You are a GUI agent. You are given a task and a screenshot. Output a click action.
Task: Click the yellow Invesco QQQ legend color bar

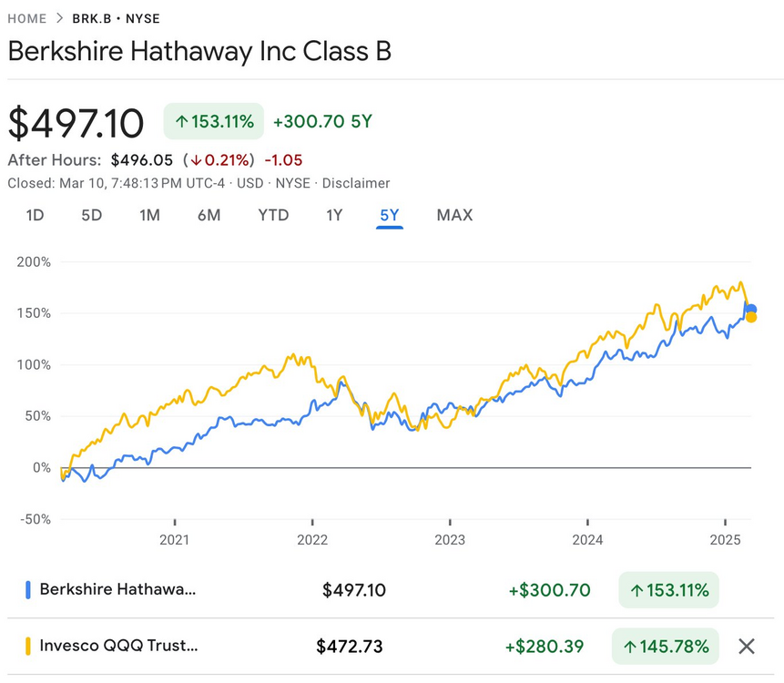[x=28, y=647]
